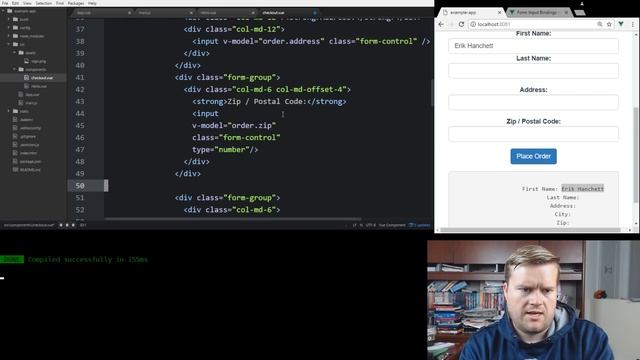This screenshot has width=640, height=360.
Task: Close the main.js editor tab
Action: (x=191, y=13)
